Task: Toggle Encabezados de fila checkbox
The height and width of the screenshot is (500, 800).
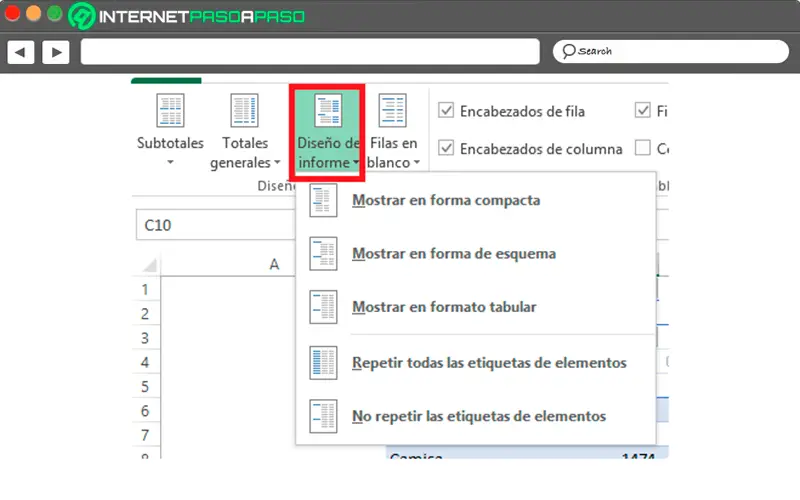Action: pos(446,110)
